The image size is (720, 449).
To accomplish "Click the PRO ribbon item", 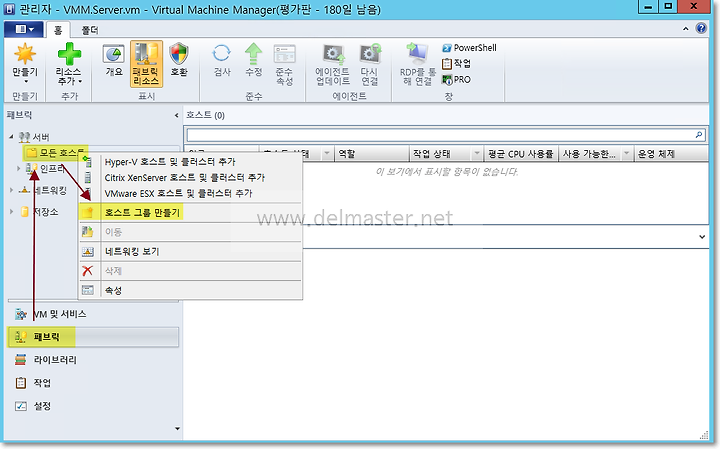I will coord(456,79).
